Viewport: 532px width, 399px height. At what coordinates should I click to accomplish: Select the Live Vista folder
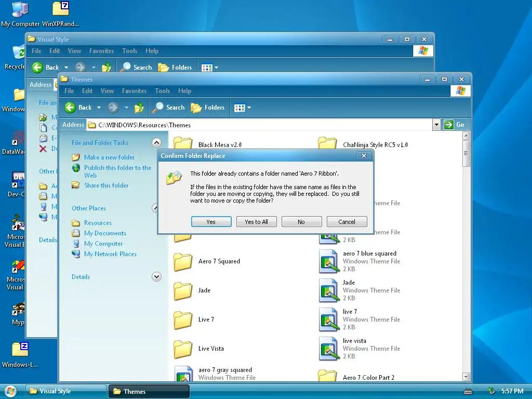199,349
